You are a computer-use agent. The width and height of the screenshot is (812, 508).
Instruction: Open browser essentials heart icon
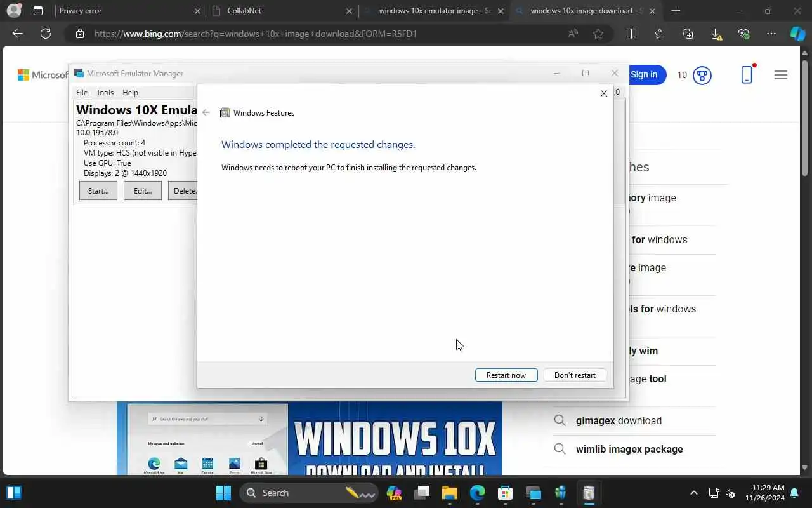point(743,34)
